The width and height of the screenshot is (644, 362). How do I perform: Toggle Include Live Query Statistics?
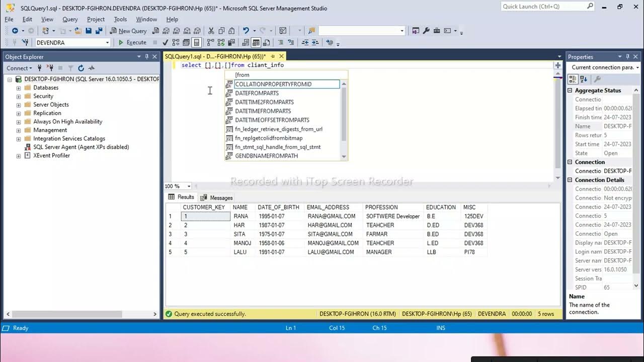click(x=221, y=43)
